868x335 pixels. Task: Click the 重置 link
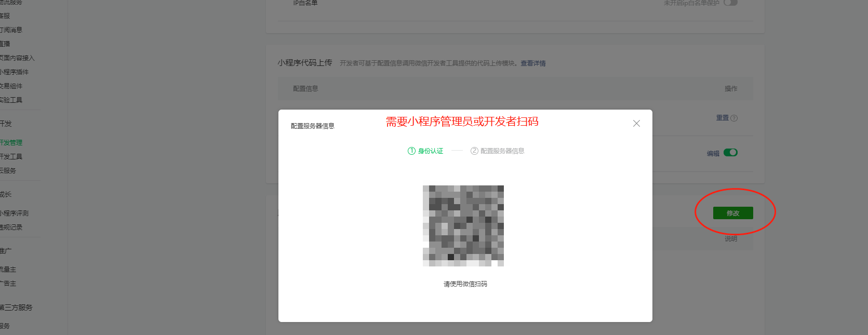click(x=723, y=118)
